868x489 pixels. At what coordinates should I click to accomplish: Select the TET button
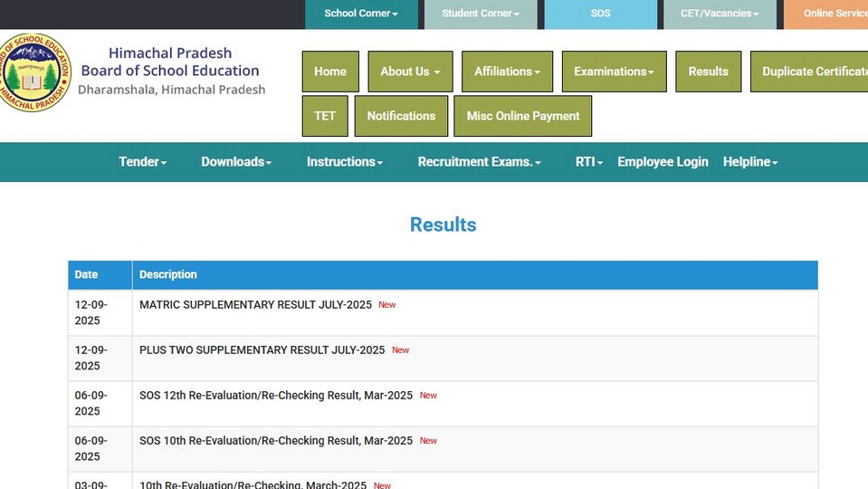(325, 116)
